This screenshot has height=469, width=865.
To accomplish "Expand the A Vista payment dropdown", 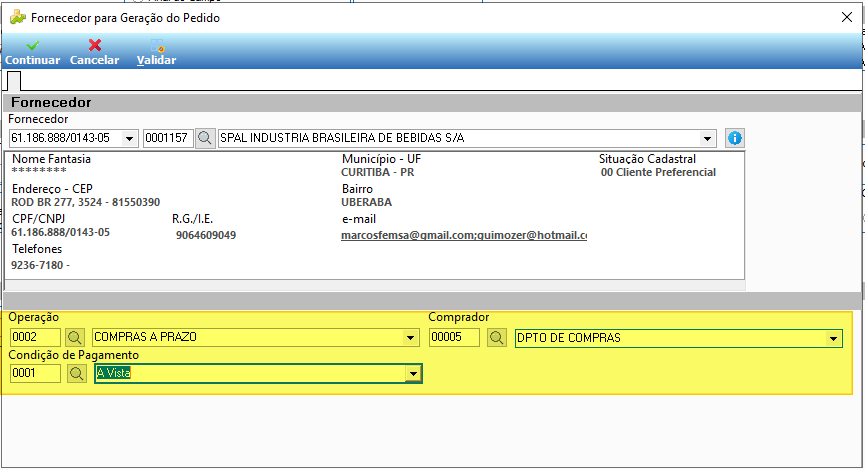I will [x=413, y=374].
